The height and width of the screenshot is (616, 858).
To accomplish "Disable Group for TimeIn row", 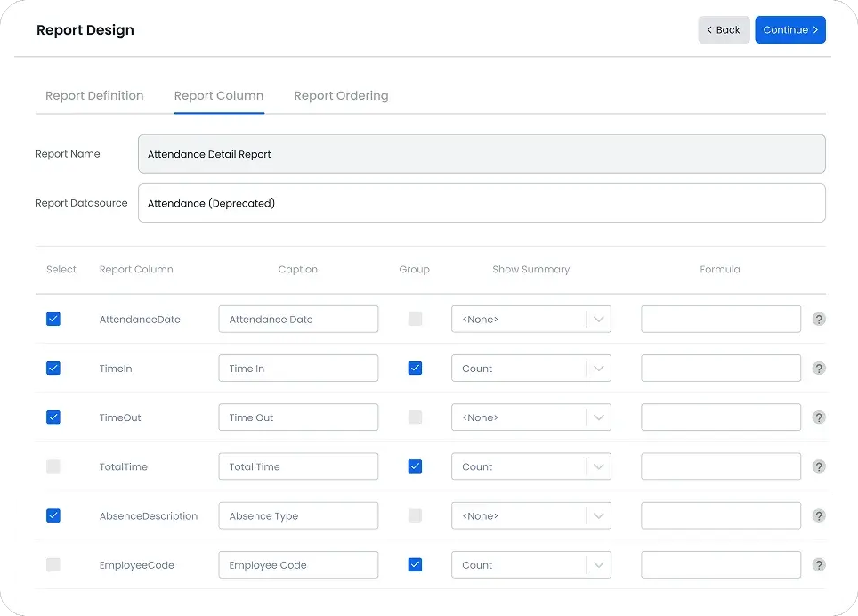I will coord(415,369).
